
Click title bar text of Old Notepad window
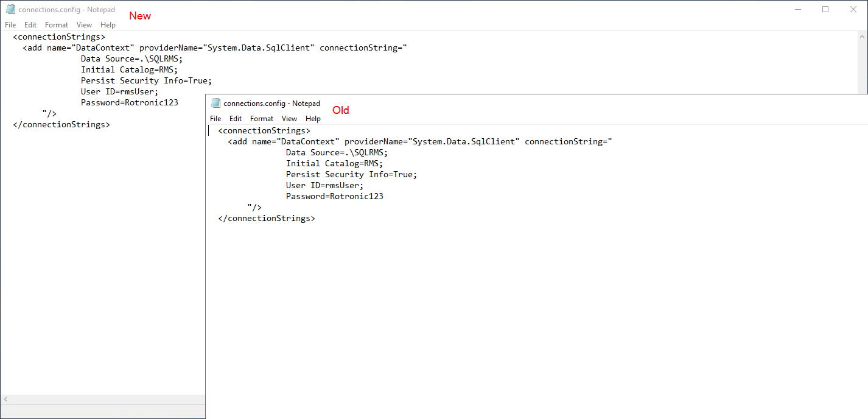(271, 104)
